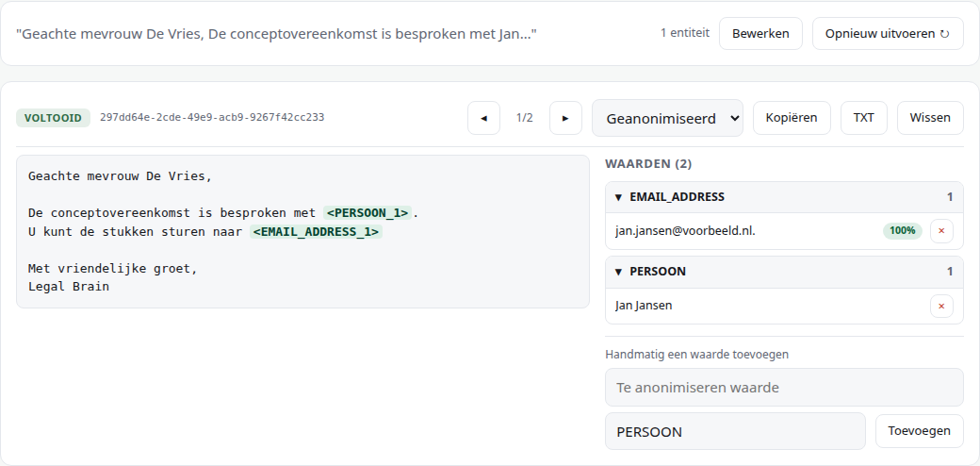Open the Geanonimiseerd view dropdown
980x466 pixels.
point(667,118)
